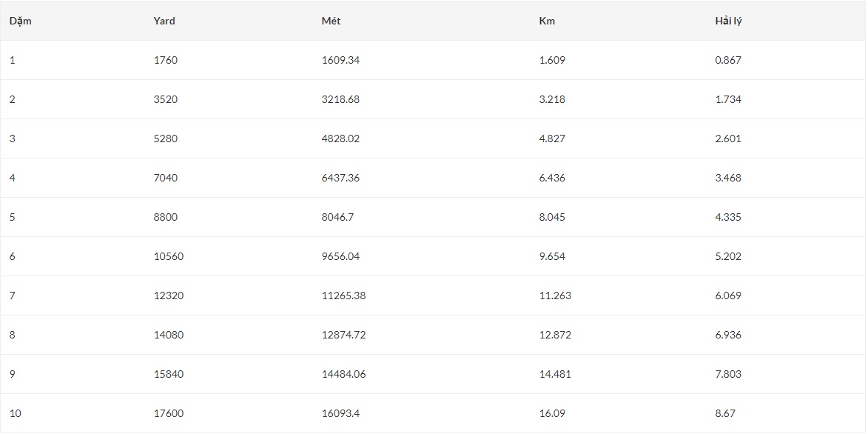Click the Dặm column header
The height and width of the screenshot is (434, 868).
pos(20,21)
